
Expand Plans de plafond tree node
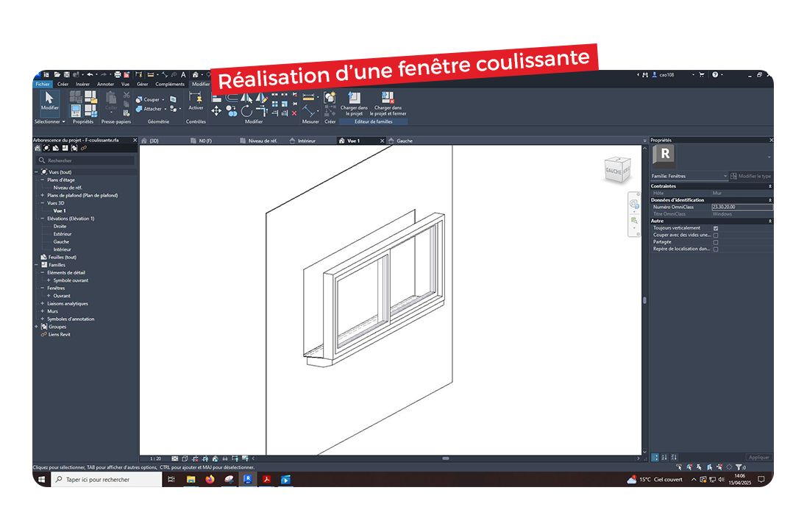tap(42, 196)
